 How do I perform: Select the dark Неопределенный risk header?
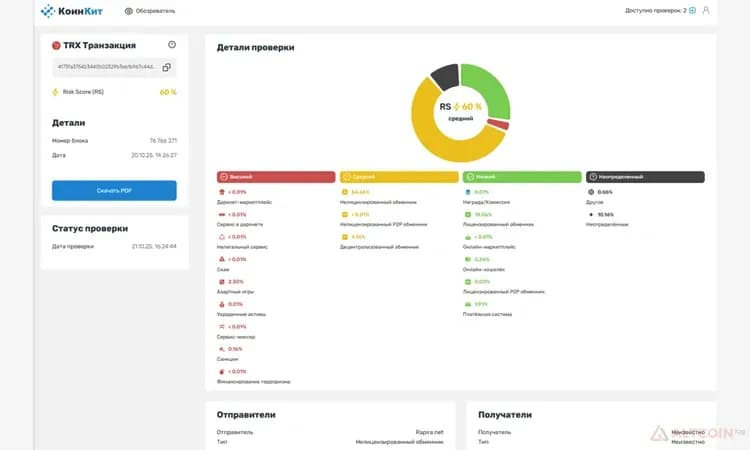tap(645, 177)
